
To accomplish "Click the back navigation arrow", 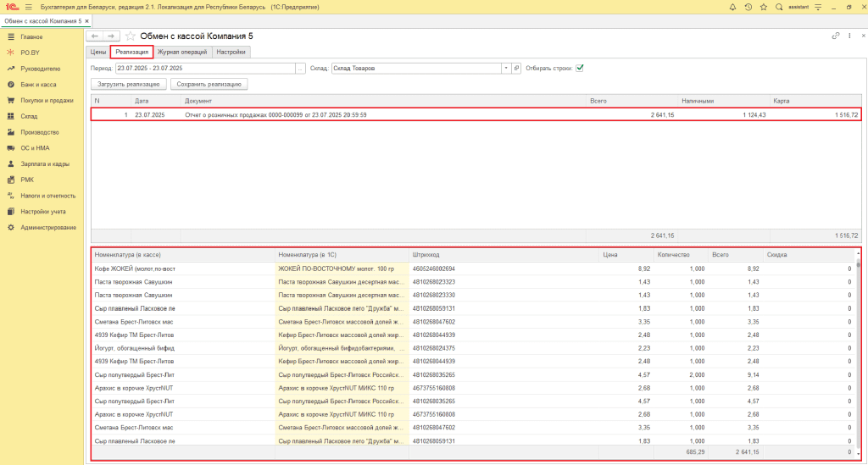I will pyautogui.click(x=95, y=36).
